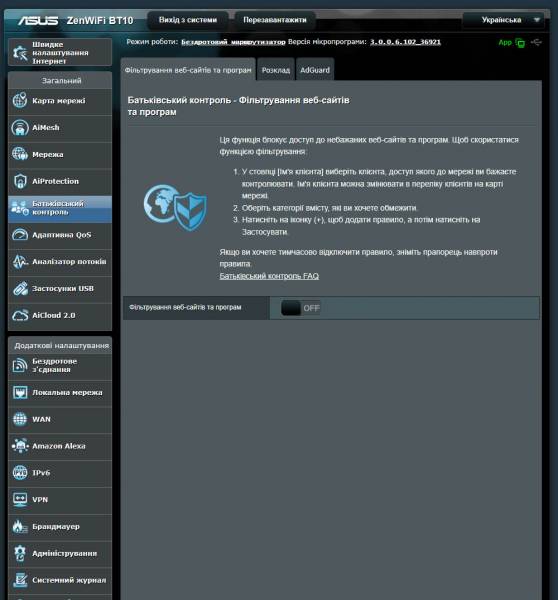Click the Перезавантажити button
The width and height of the screenshot is (558, 600).
click(275, 20)
